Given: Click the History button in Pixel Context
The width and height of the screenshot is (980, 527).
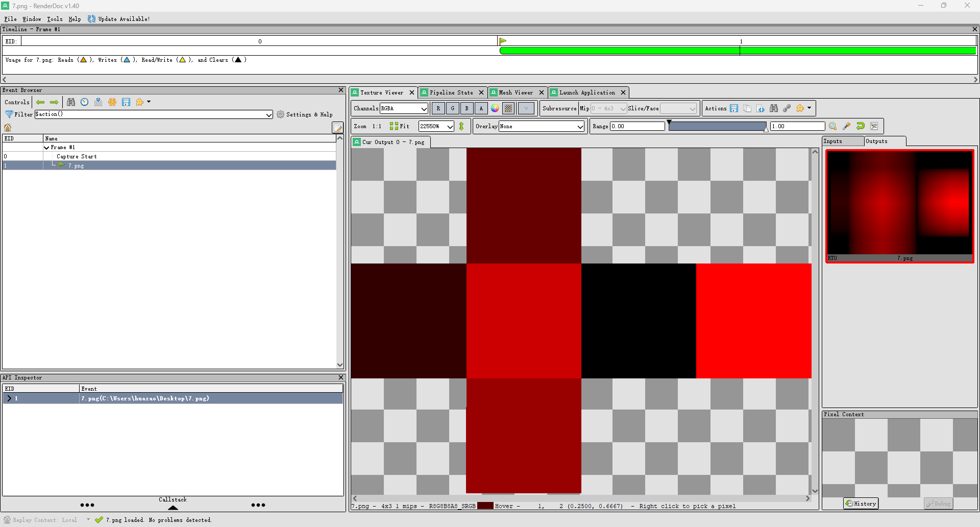Looking at the screenshot, I should click(x=861, y=504).
